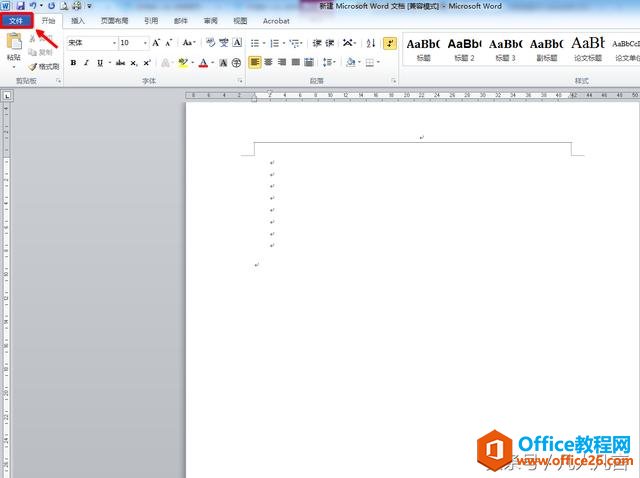The image size is (640, 478).
Task: Open the 插入 (Insert) ribbon tab
Action: click(78, 21)
